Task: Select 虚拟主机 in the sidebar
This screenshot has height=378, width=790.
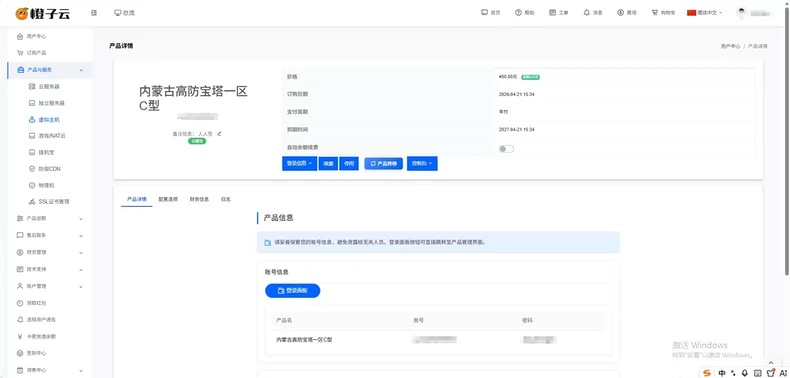Action: (x=50, y=119)
